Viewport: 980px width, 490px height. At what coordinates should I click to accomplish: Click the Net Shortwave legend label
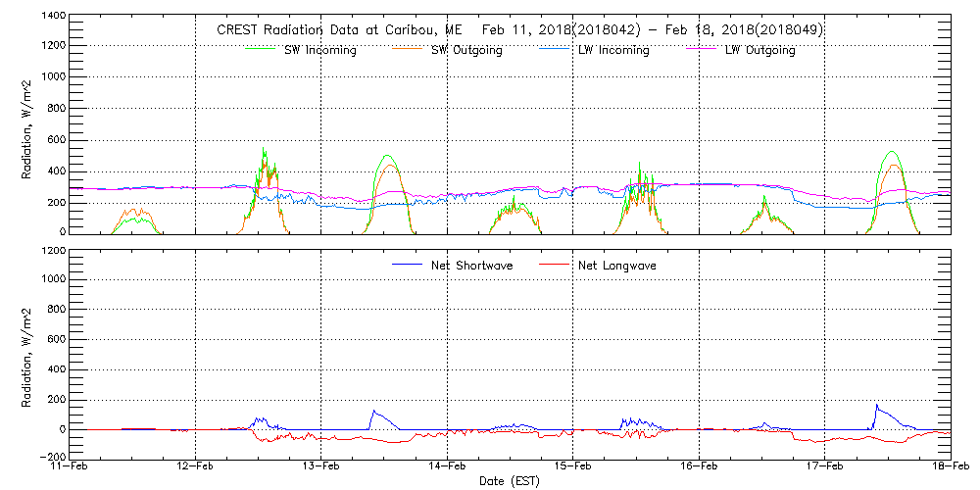point(473,266)
